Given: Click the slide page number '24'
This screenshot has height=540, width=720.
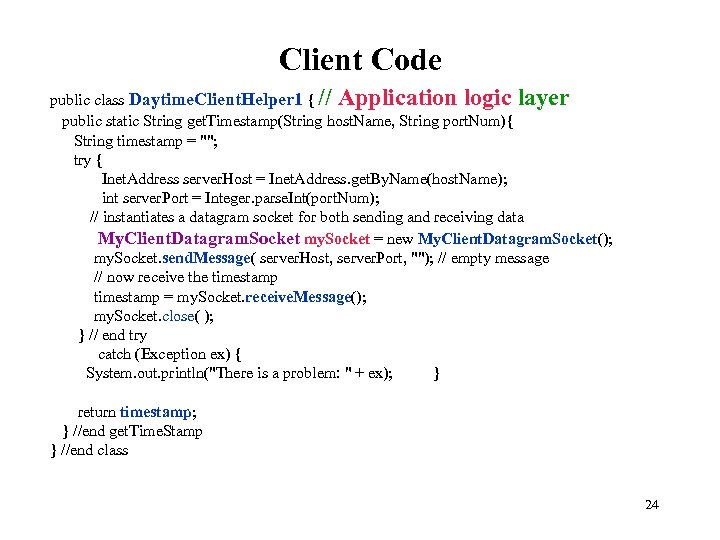Looking at the screenshot, I should [x=652, y=505].
